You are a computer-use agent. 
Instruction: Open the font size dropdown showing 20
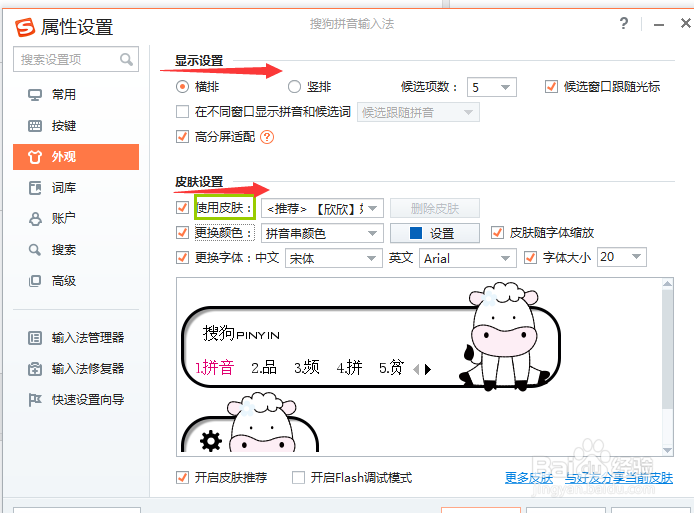622,257
